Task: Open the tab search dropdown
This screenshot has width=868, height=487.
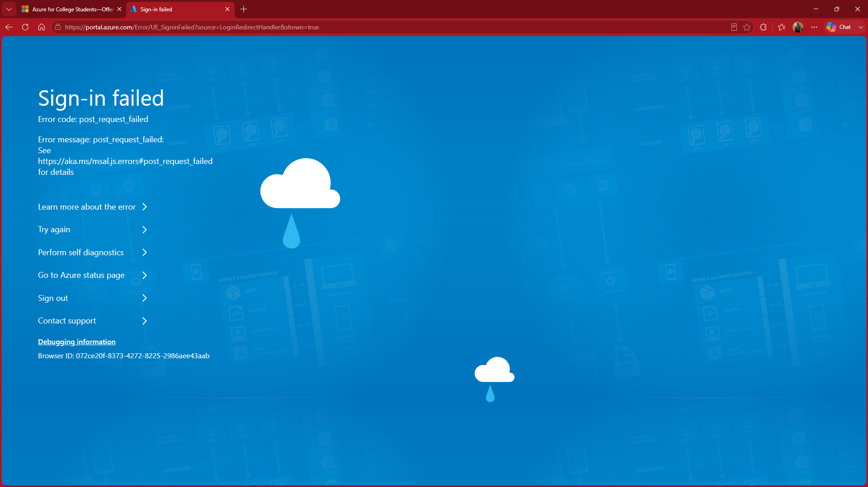Action: pos(9,9)
